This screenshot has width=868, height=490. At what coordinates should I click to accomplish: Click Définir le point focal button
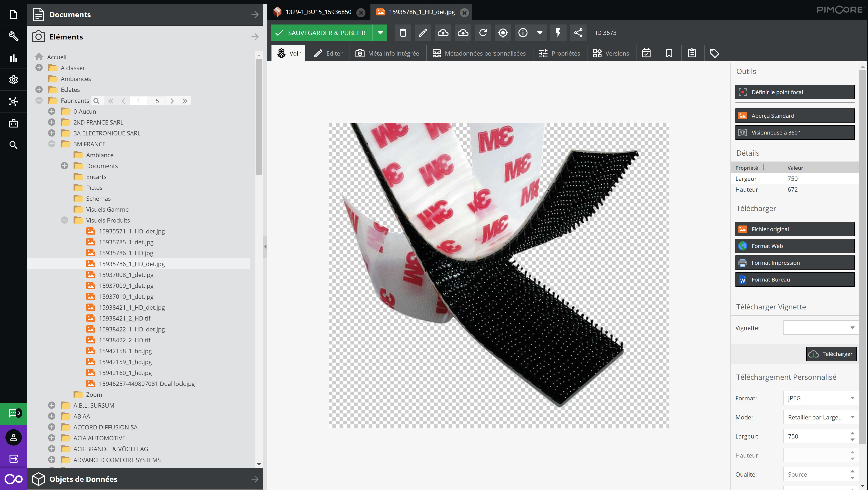794,92
